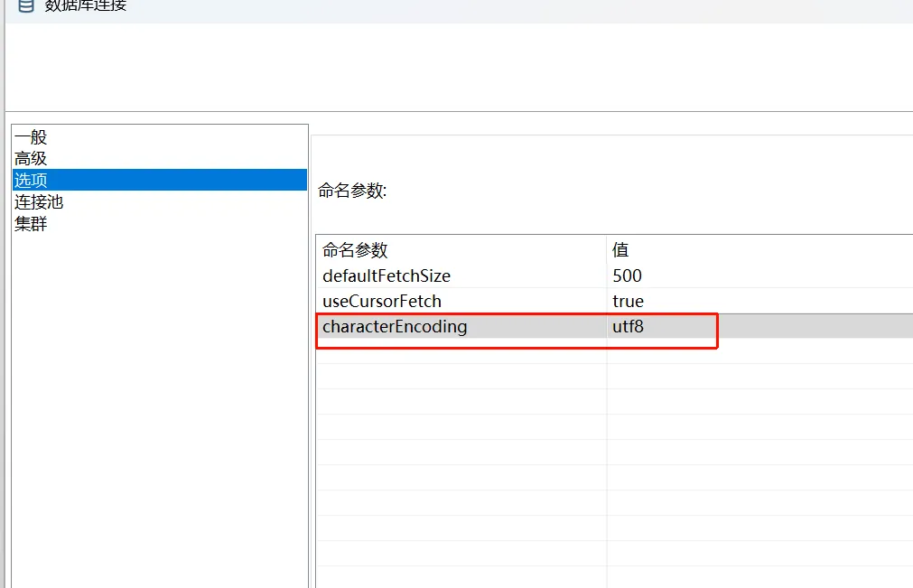The height and width of the screenshot is (588, 913).
Task: Select the highlighted 选项 entry
Action: coord(31,181)
